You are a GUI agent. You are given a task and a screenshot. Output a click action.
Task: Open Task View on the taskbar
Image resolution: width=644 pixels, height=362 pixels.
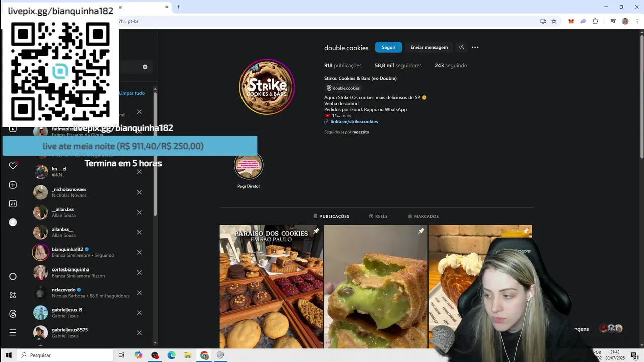pyautogui.click(x=121, y=355)
